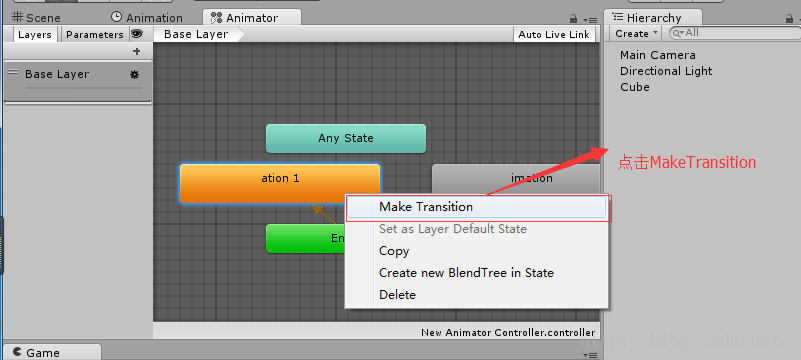Select the Base Layer row in Layers list
The height and width of the screenshot is (360, 801).
78,81
